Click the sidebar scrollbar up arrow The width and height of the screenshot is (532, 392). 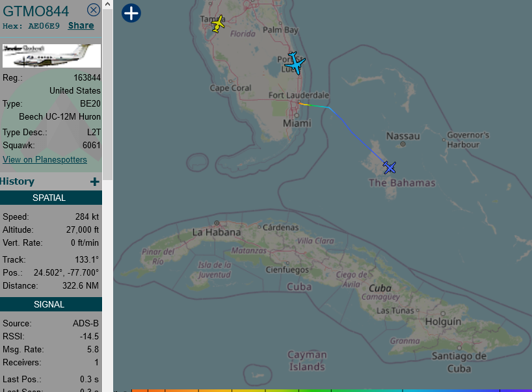tap(107, 5)
